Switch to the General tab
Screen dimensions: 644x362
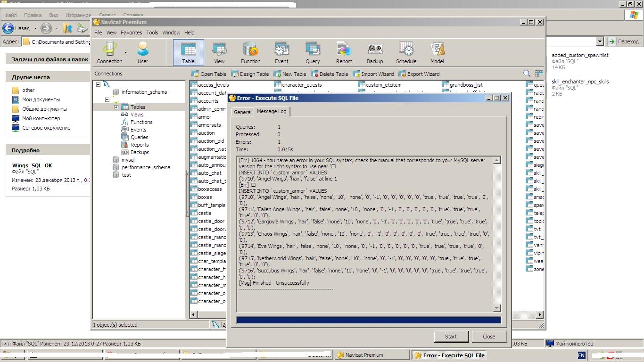tap(243, 112)
